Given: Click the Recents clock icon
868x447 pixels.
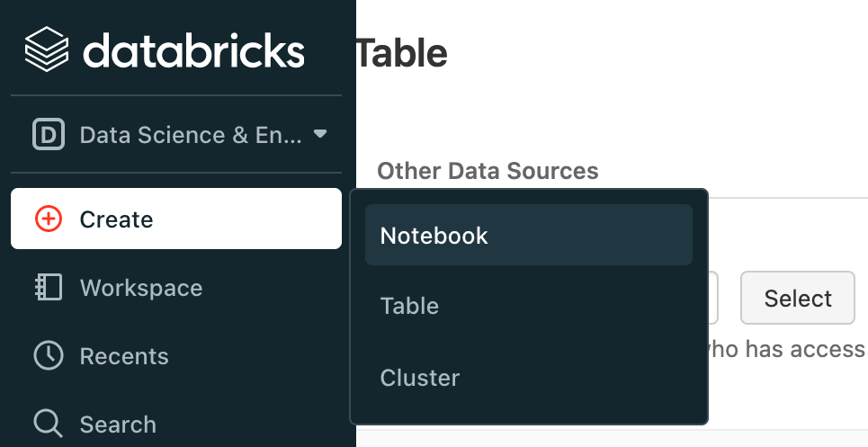Looking at the screenshot, I should [48, 356].
